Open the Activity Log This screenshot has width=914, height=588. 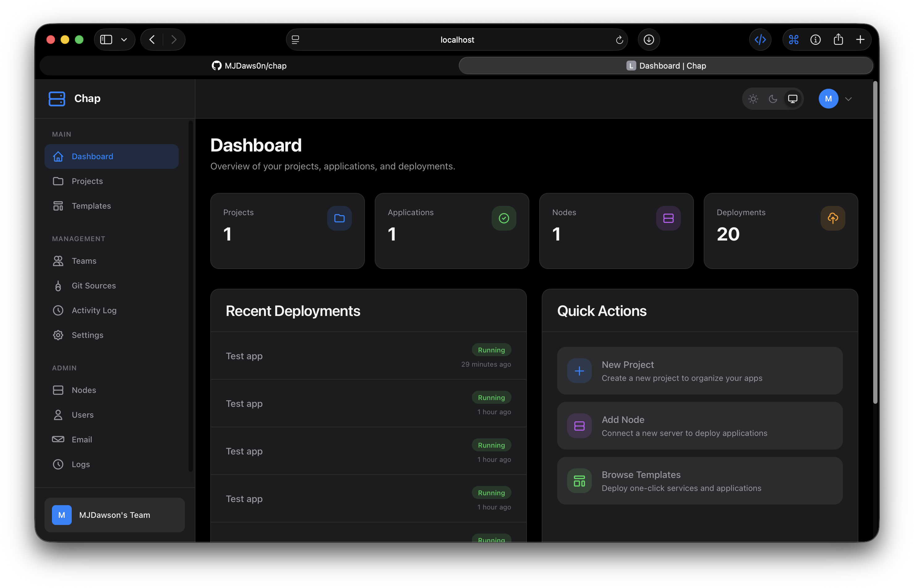[94, 310]
